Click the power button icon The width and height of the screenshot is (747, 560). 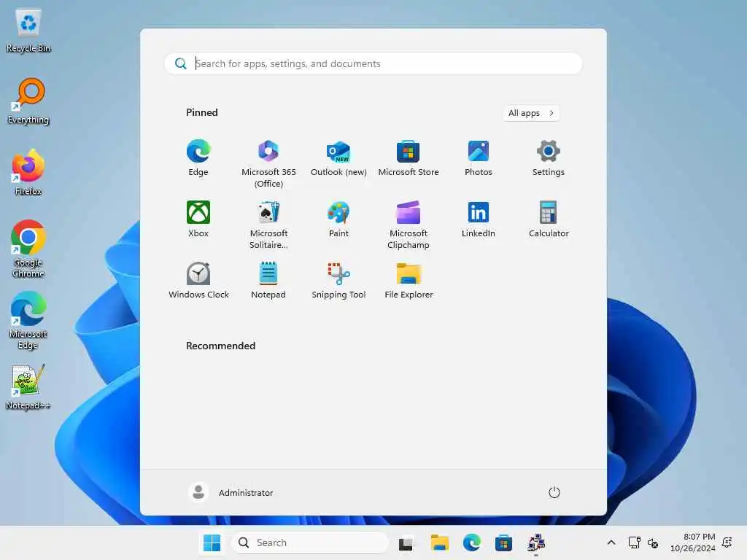pos(554,492)
